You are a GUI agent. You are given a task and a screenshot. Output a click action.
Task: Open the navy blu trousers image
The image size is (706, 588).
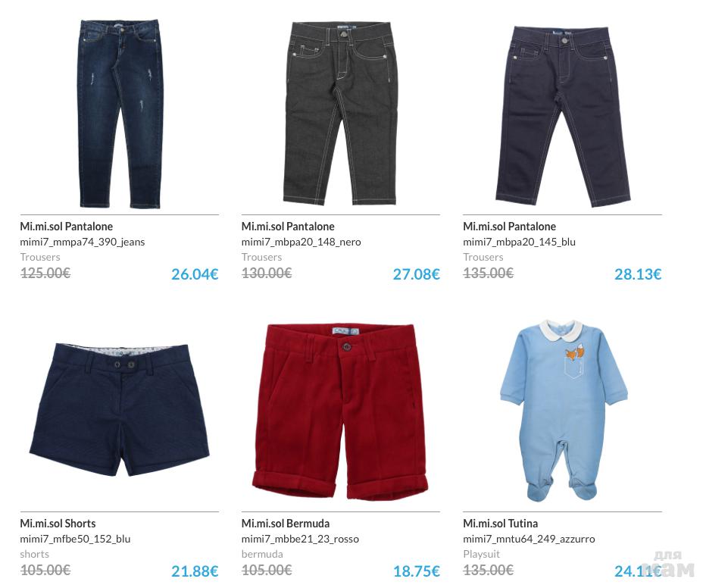coord(564,116)
